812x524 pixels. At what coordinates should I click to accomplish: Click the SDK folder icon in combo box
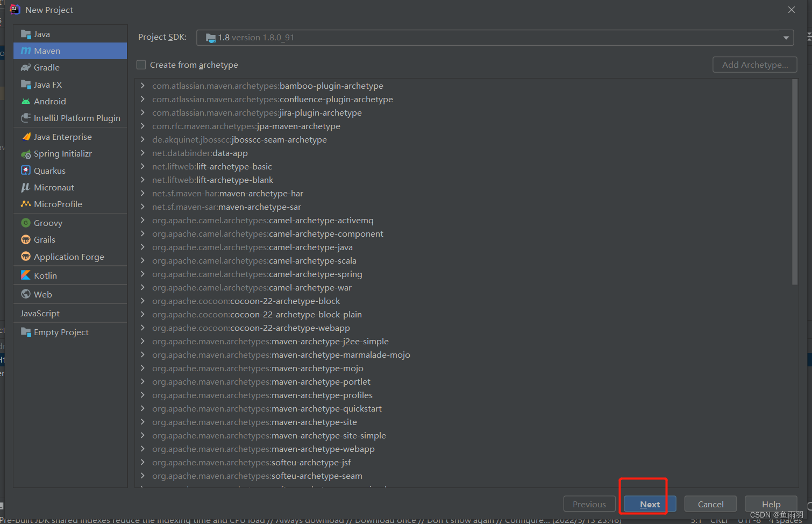[x=211, y=38]
